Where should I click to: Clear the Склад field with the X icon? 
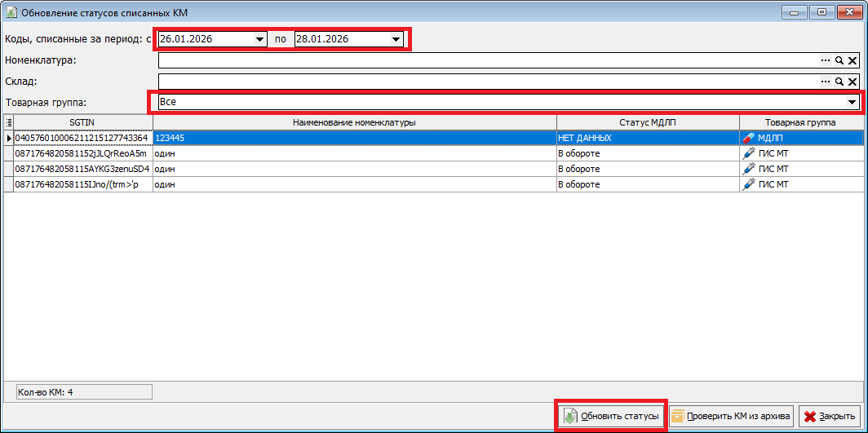click(x=852, y=82)
